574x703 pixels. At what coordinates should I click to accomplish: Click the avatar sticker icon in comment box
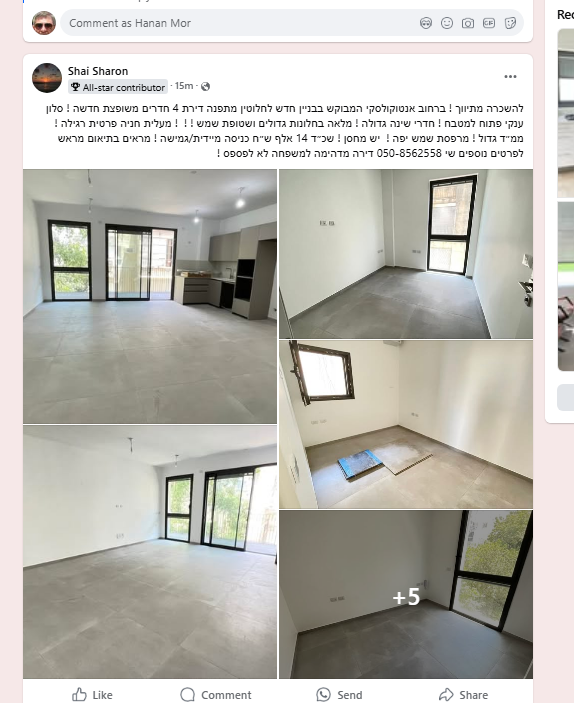(x=426, y=23)
